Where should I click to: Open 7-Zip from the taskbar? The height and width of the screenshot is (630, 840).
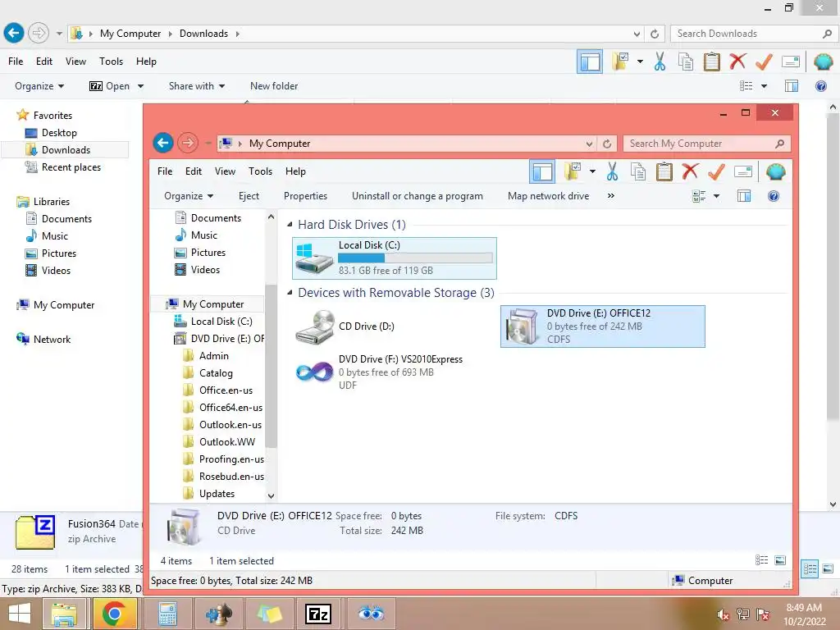pyautogui.click(x=318, y=614)
